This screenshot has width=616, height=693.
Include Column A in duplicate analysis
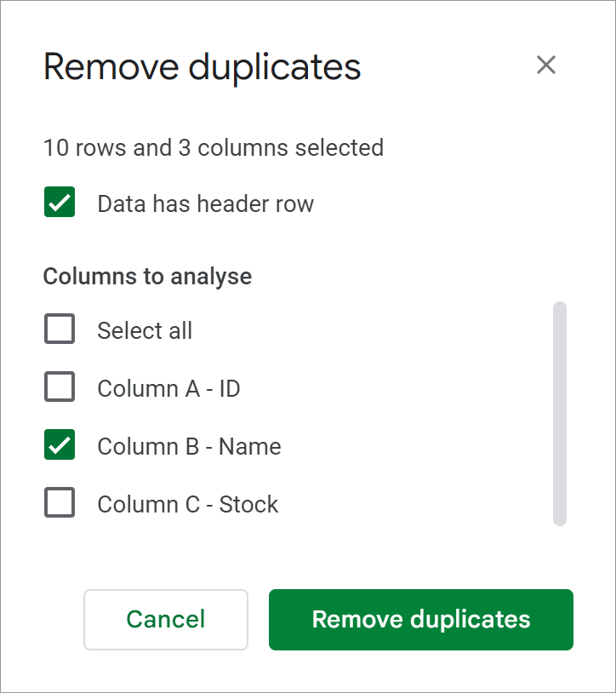point(60,387)
